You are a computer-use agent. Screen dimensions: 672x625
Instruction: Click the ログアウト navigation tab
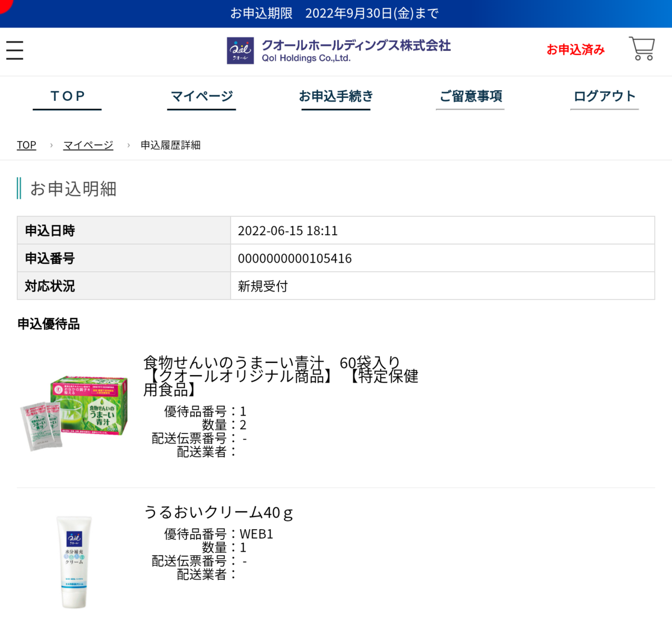point(605,96)
